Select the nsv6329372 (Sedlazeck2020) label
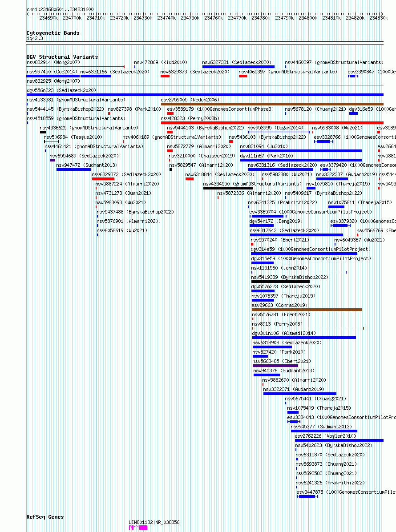 [x=126, y=174]
